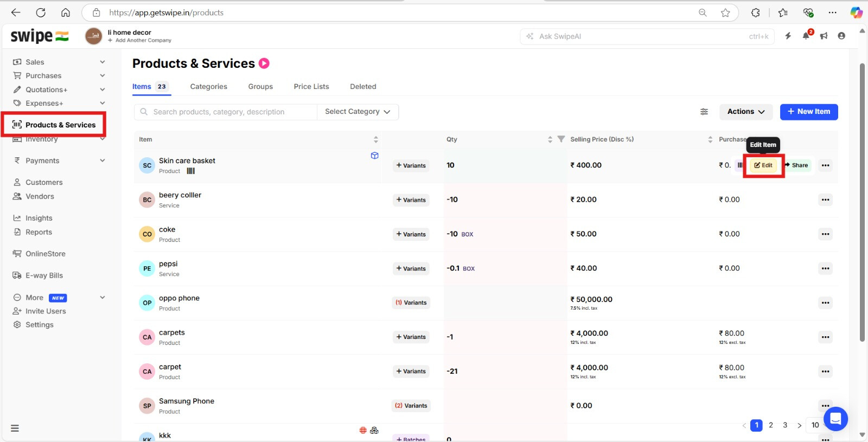Open the browser home icon
This screenshot has height=442, width=868.
tap(66, 12)
